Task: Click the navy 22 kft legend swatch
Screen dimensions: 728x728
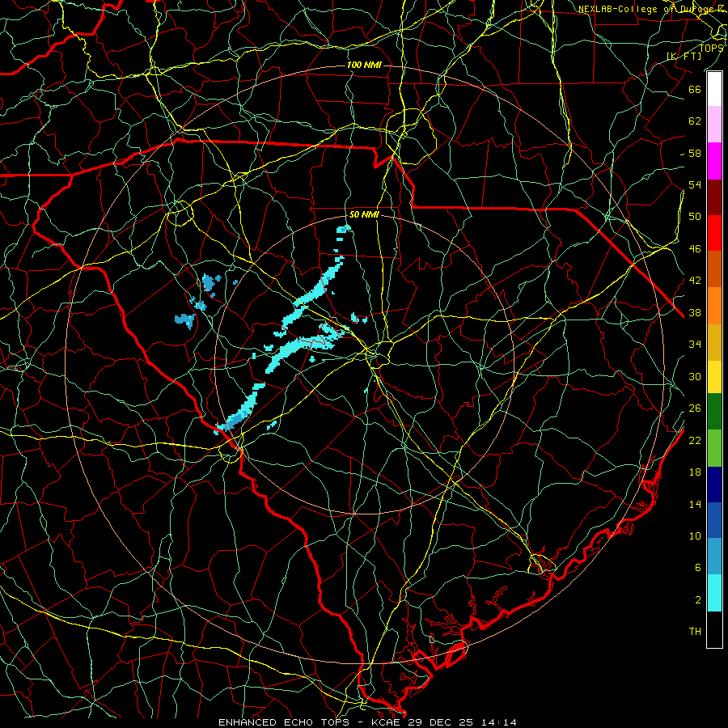Action: (714, 485)
